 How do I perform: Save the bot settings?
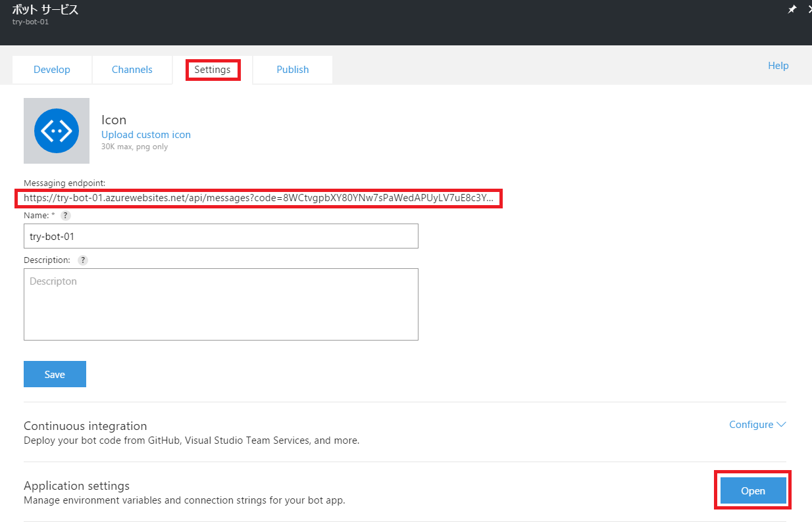pos(55,373)
